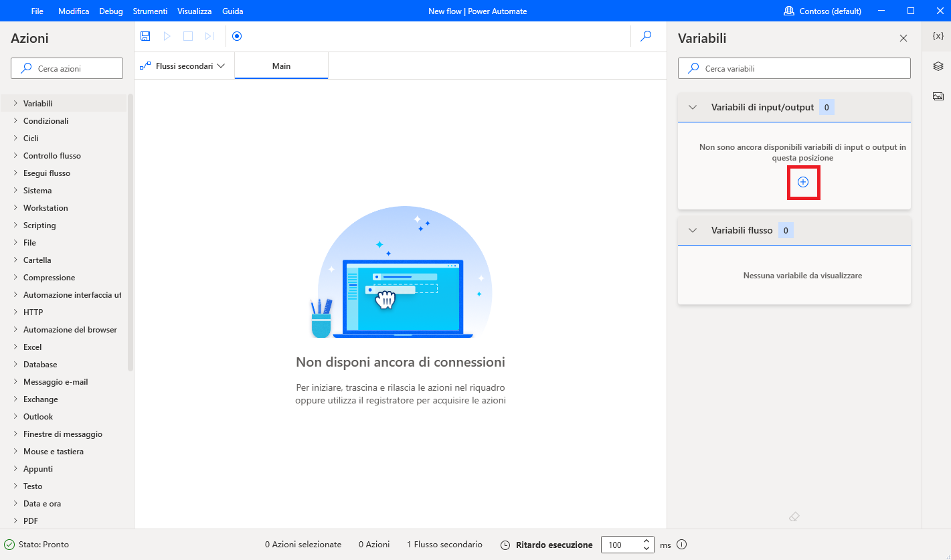Select the UI elements layers icon on right edge

(938, 66)
